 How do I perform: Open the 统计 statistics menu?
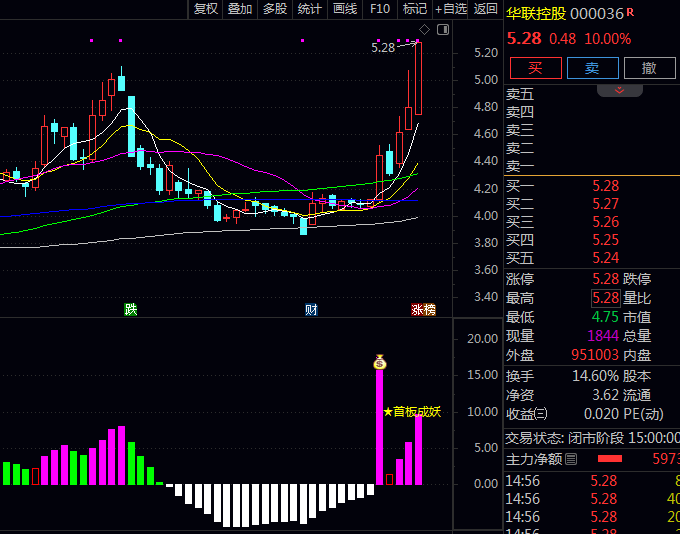click(310, 9)
